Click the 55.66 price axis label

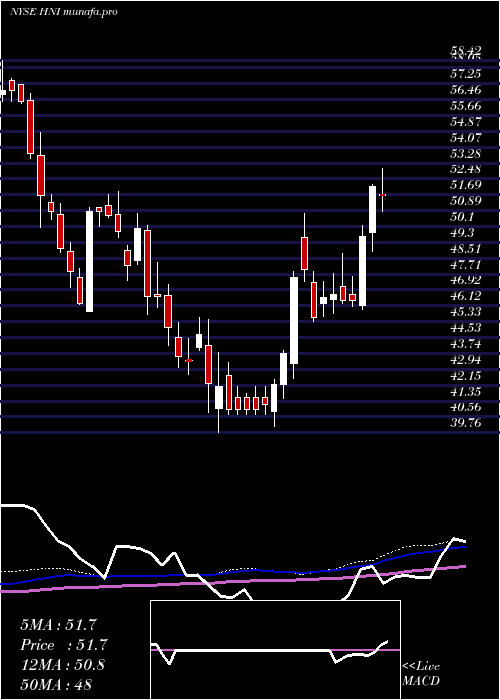coord(466,106)
